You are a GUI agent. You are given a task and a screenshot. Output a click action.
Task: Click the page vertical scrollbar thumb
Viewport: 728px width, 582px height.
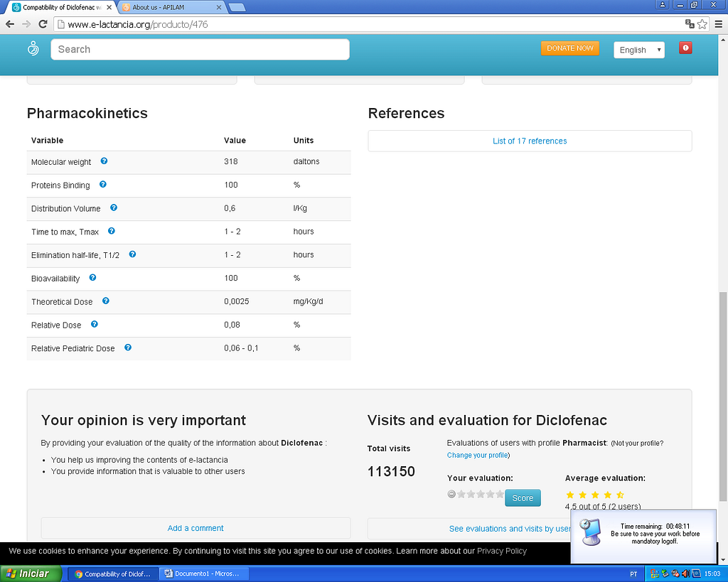(x=723, y=397)
